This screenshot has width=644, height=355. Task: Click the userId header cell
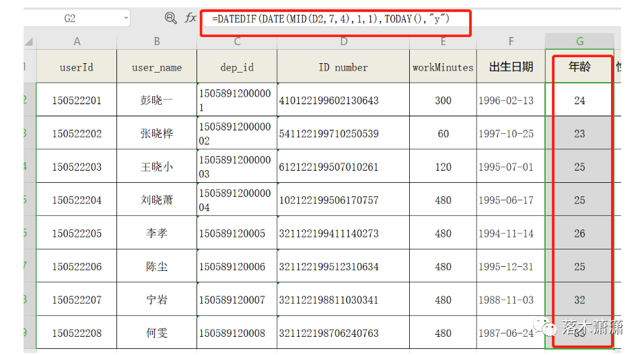[x=77, y=67]
